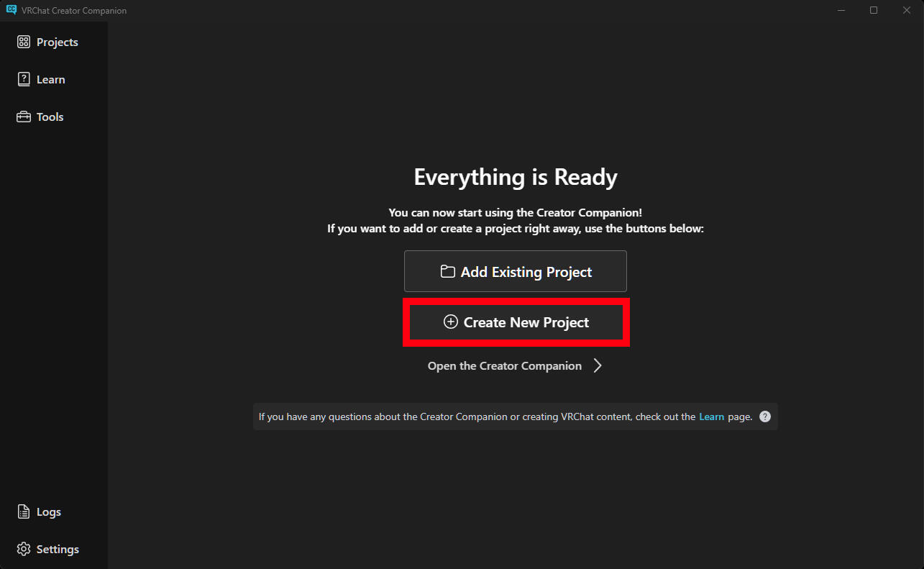Maximize the Creator Companion window
924x569 pixels.
coord(874,10)
